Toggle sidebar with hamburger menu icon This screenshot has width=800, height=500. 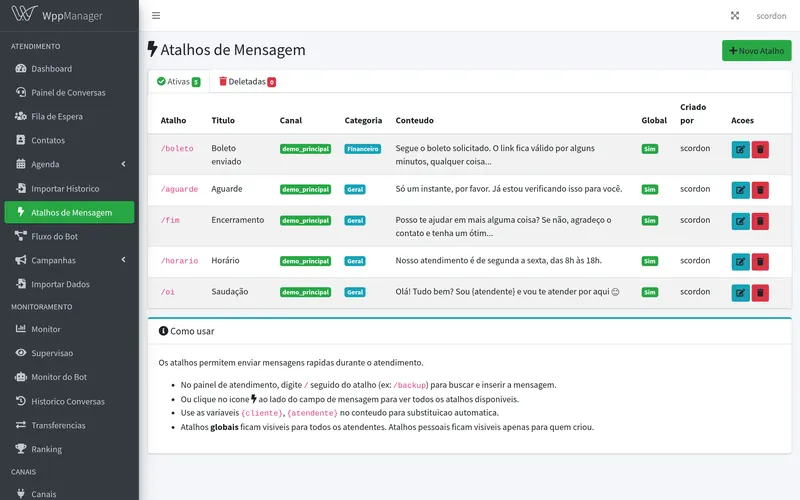click(156, 16)
